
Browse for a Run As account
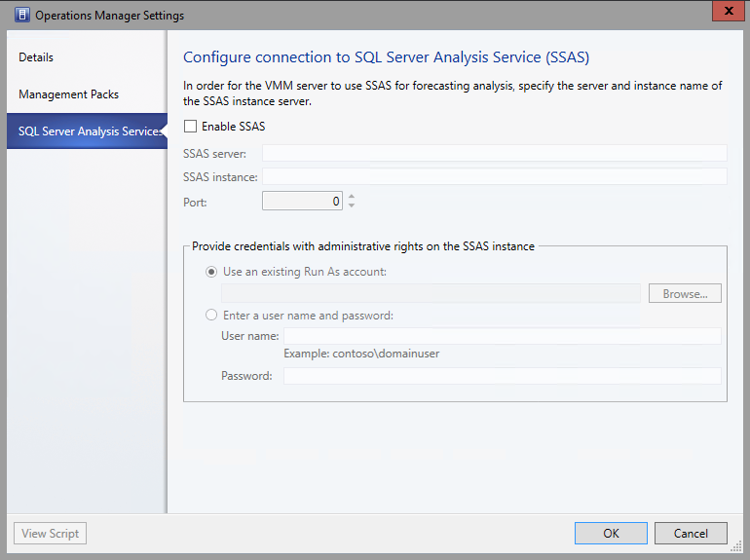click(685, 293)
